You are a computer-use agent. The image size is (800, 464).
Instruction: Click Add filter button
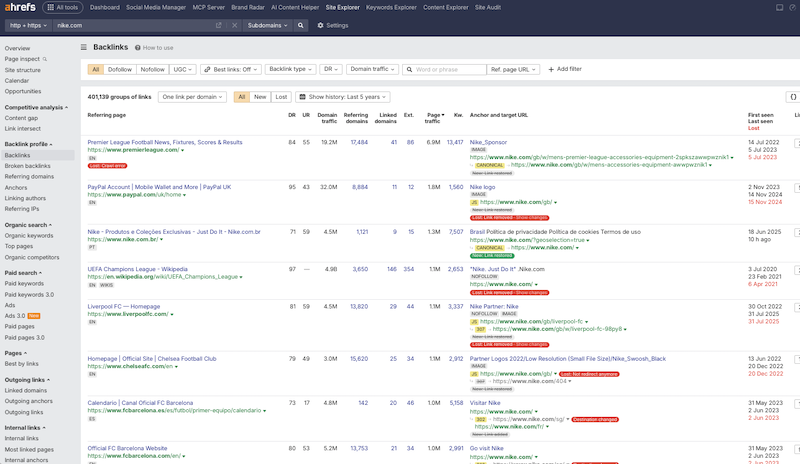pyautogui.click(x=565, y=69)
